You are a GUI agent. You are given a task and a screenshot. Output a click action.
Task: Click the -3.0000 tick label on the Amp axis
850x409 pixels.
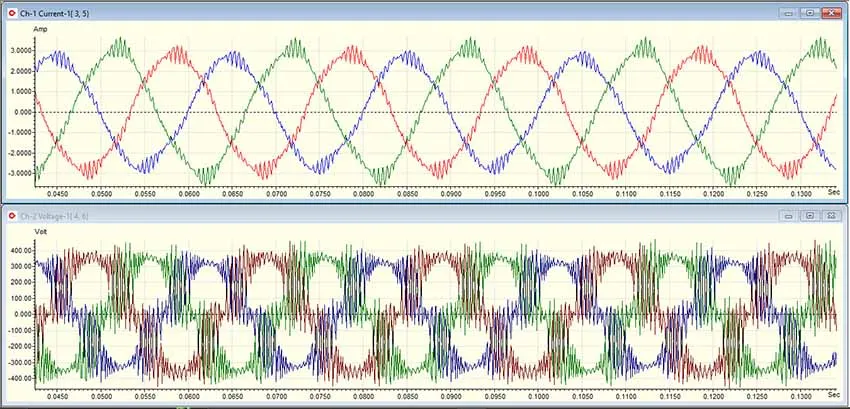pyautogui.click(x=21, y=174)
